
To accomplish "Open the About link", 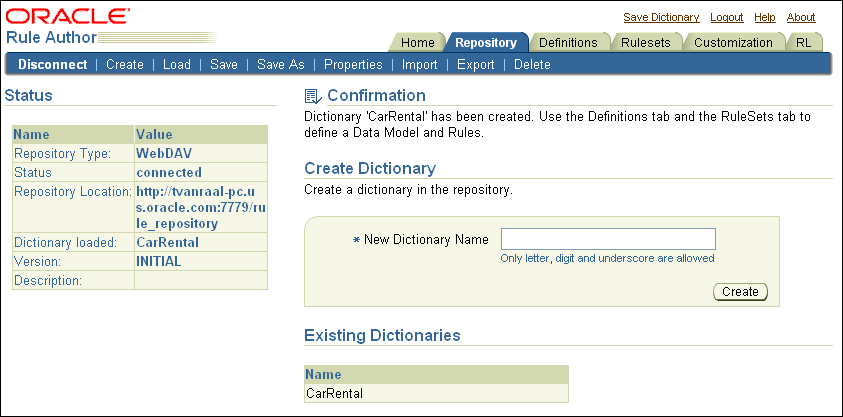I will point(801,17).
